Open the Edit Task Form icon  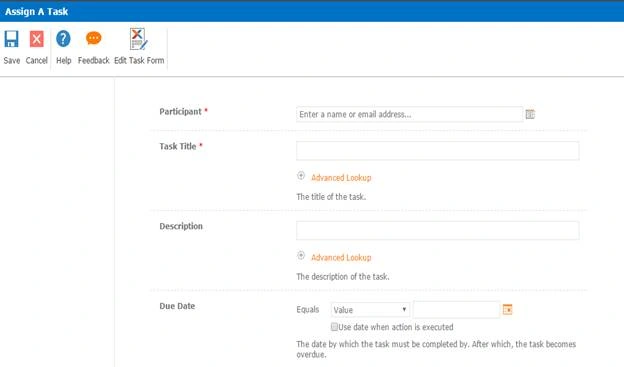138,39
